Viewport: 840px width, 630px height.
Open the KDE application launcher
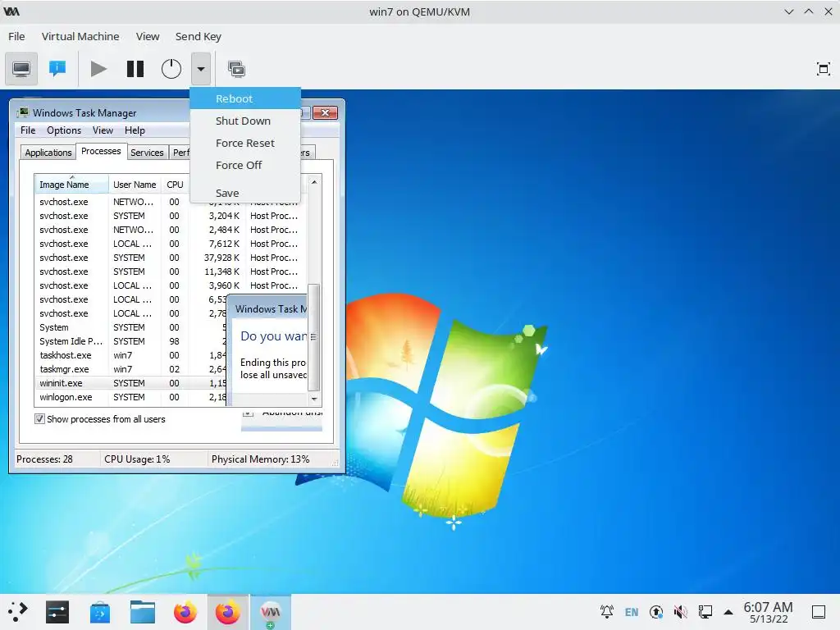(18, 612)
